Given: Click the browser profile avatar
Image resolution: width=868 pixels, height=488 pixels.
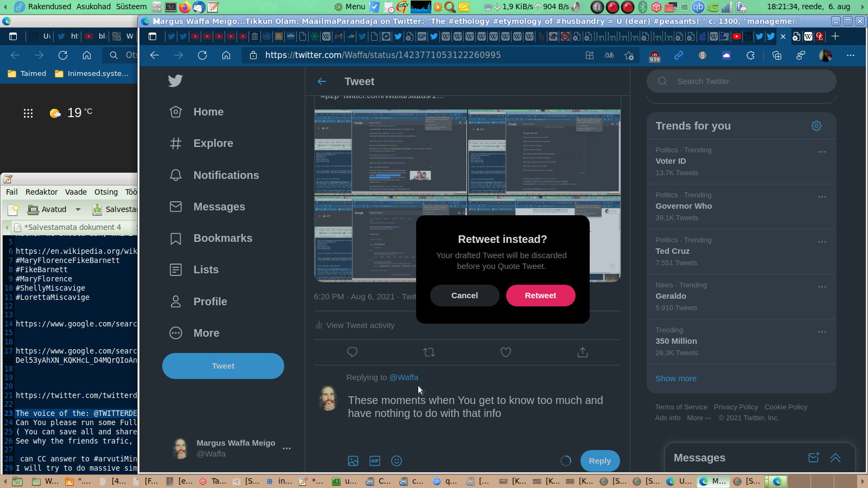Looking at the screenshot, I should point(826,55).
